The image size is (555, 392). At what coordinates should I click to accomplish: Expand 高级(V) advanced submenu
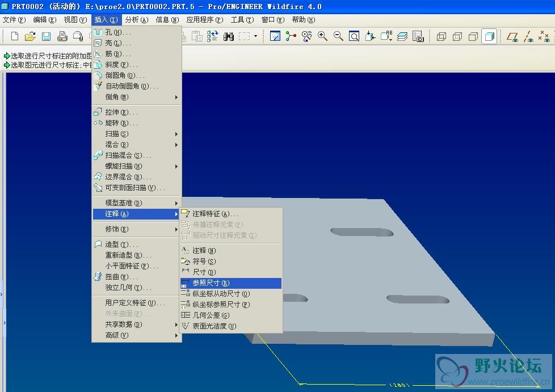click(x=137, y=335)
